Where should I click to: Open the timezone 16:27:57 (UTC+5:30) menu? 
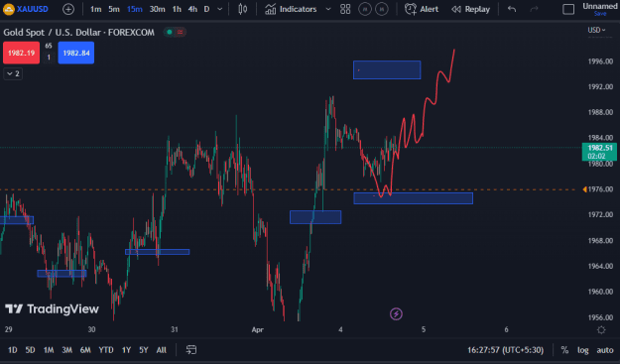click(x=505, y=350)
